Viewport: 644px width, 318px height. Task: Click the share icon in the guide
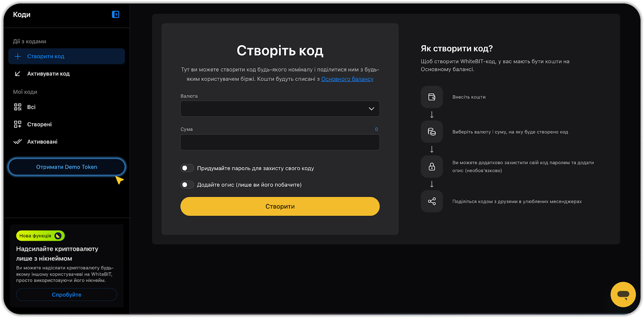click(431, 201)
